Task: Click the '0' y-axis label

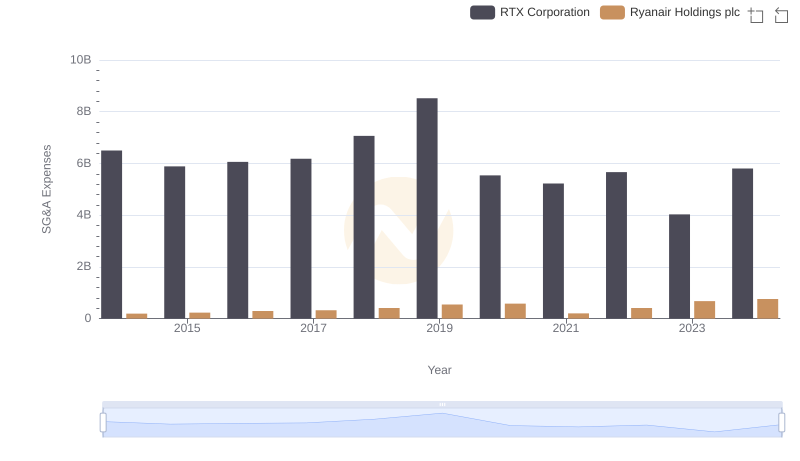Action: (88, 318)
